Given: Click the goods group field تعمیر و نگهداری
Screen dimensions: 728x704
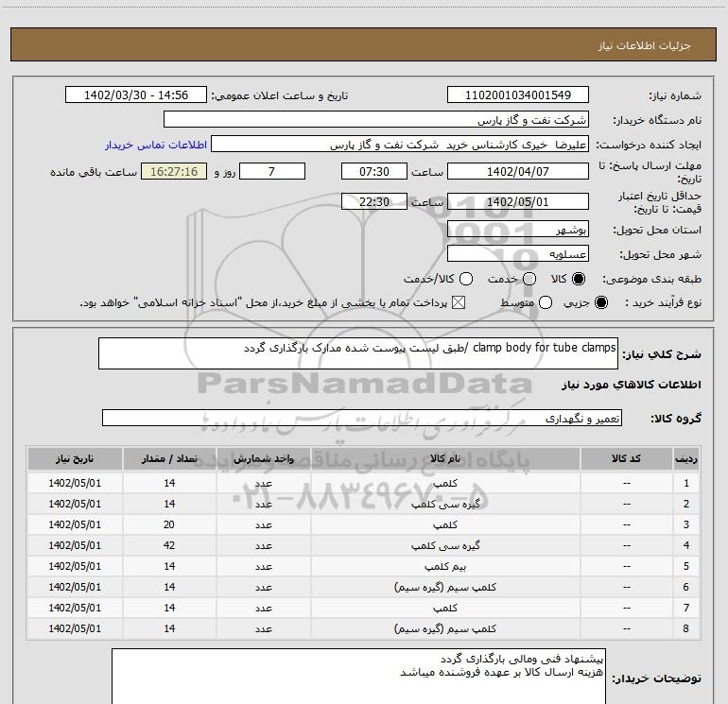Looking at the screenshot, I should (x=362, y=418).
